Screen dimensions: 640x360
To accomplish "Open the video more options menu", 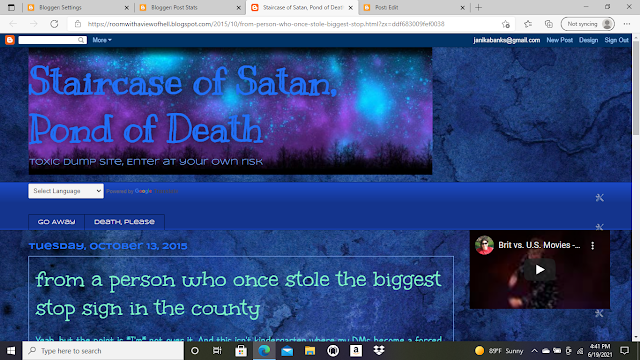I will coord(593,245).
